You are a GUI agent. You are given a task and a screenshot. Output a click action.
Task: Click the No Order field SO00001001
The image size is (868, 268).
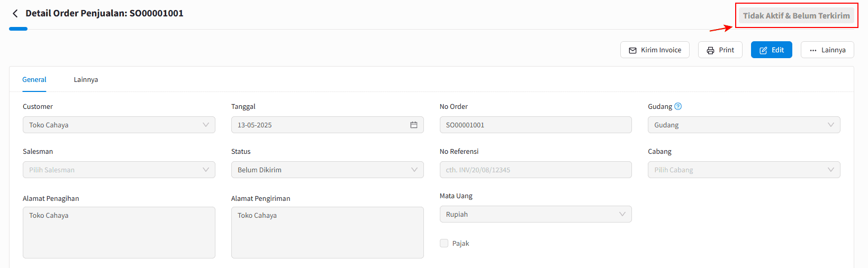(536, 125)
